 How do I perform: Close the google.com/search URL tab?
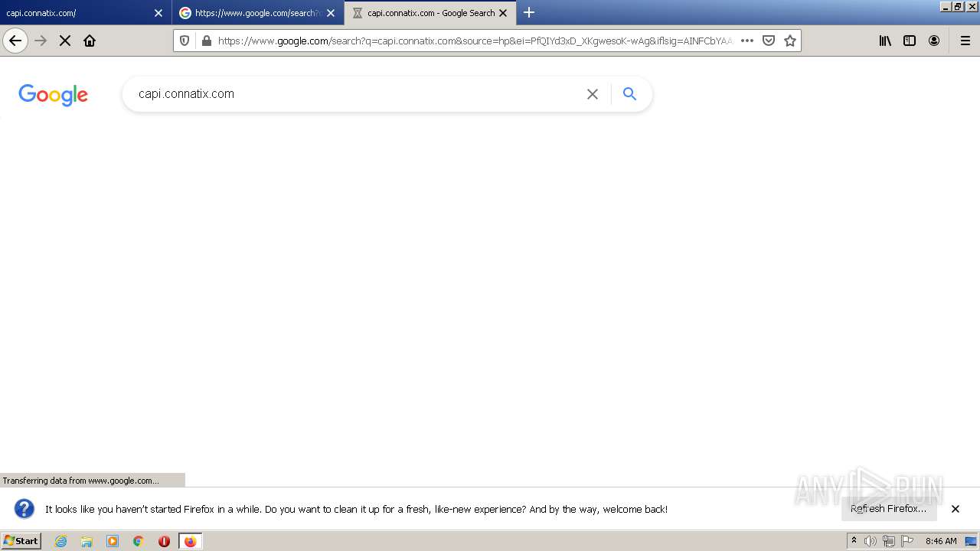click(x=331, y=13)
